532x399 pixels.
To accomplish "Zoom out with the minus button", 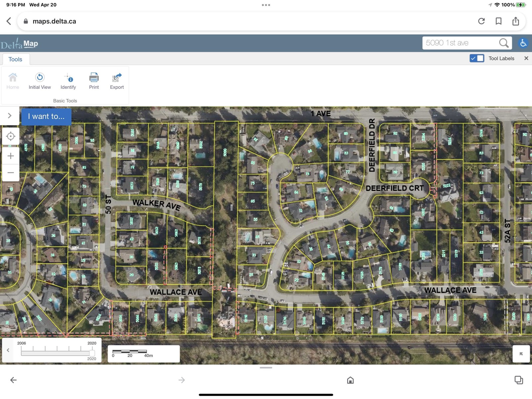I will (x=11, y=173).
